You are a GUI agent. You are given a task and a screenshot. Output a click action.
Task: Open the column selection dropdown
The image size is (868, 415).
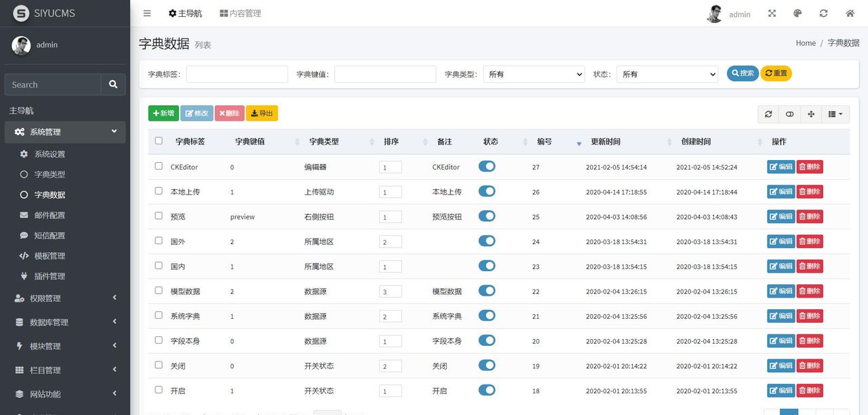click(835, 113)
